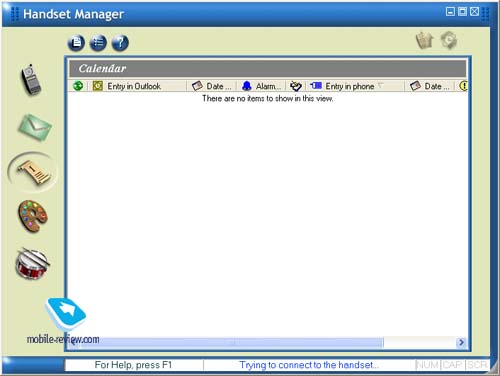Viewport: 500px width, 376px height.
Task: Select the calendar scroll icon in sidebar
Action: (x=34, y=172)
